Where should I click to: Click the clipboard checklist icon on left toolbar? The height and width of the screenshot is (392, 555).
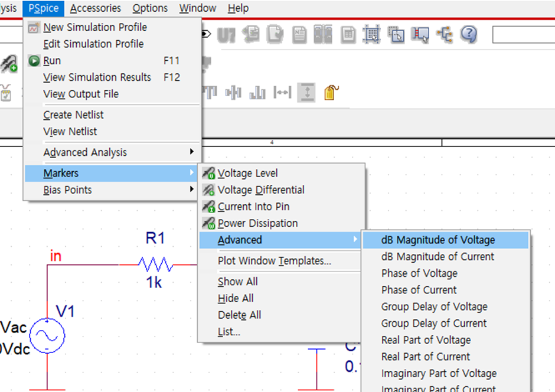(6, 93)
